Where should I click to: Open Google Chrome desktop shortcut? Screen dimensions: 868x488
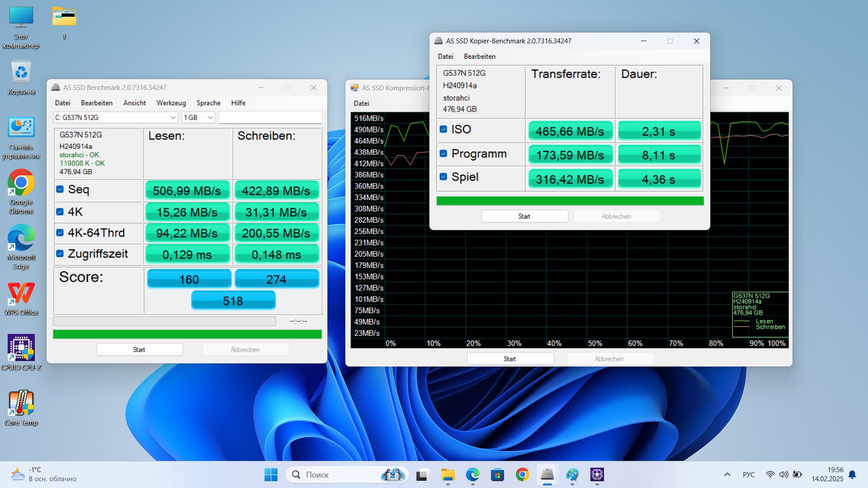click(x=21, y=183)
